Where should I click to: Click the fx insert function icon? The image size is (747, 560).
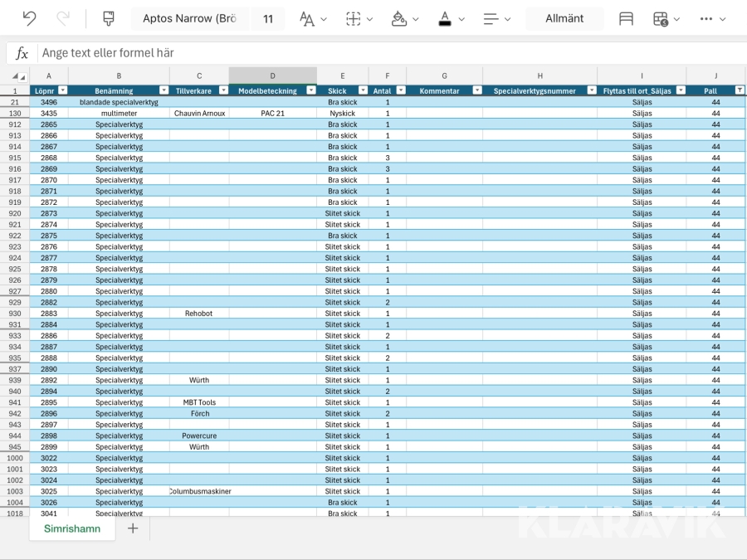tap(22, 53)
